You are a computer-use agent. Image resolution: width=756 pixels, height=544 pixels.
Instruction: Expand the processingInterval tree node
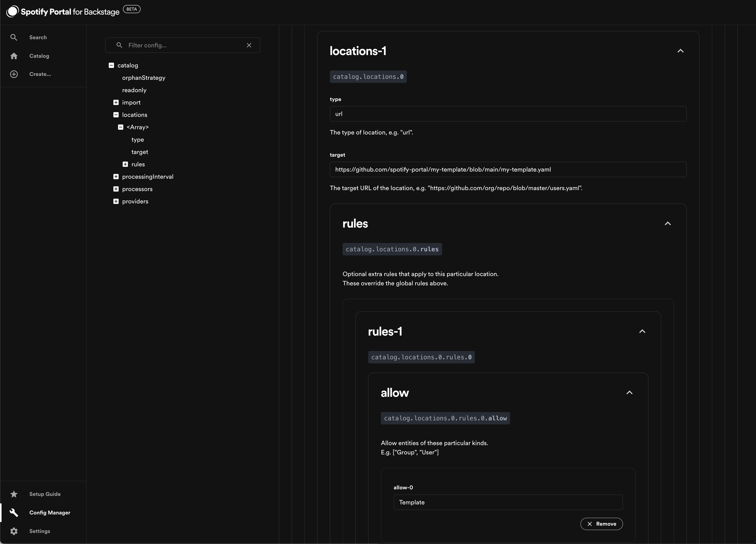click(116, 177)
